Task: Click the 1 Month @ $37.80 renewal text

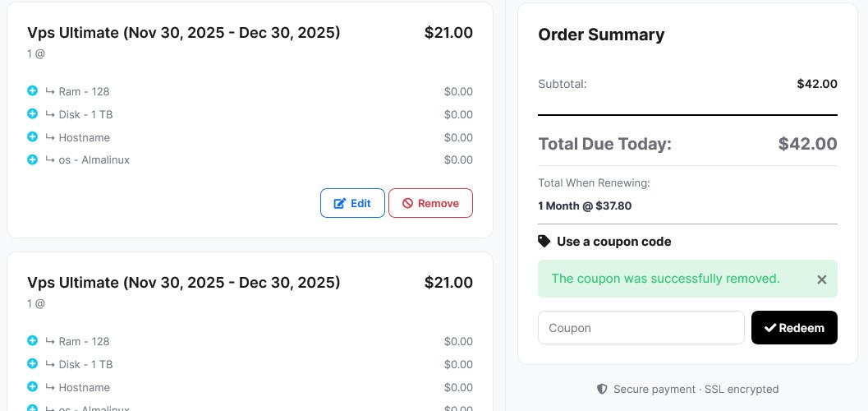Action: point(585,205)
